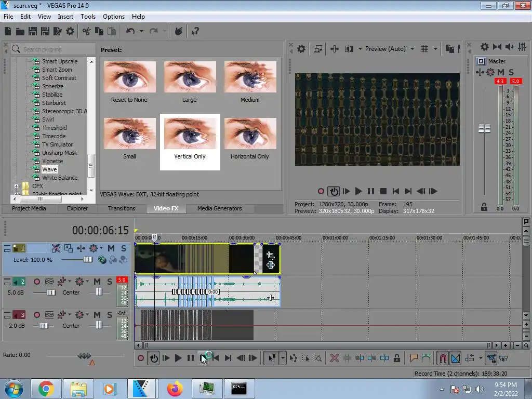Select the Reset to None preset
Viewport: 532px width, 399px height.
(x=129, y=82)
